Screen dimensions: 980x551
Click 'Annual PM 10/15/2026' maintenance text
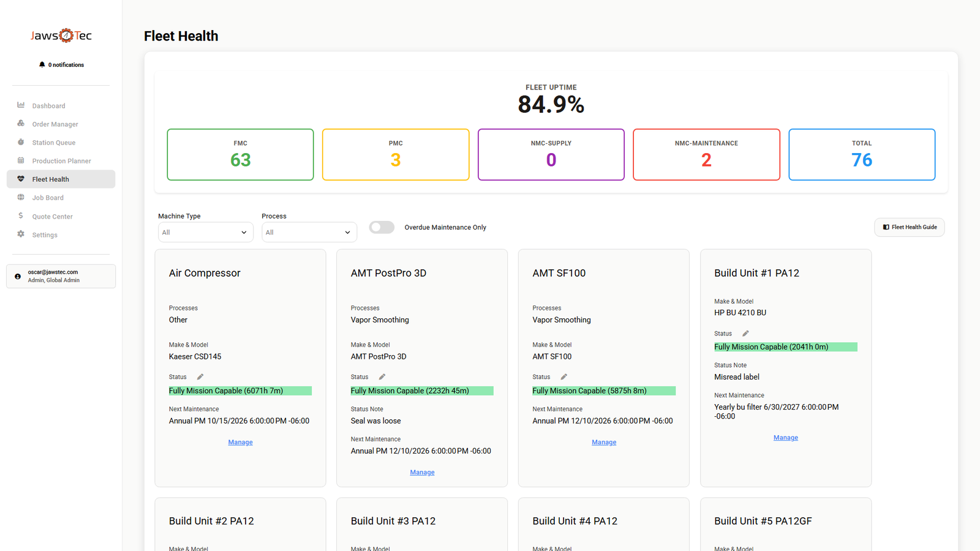(x=239, y=421)
